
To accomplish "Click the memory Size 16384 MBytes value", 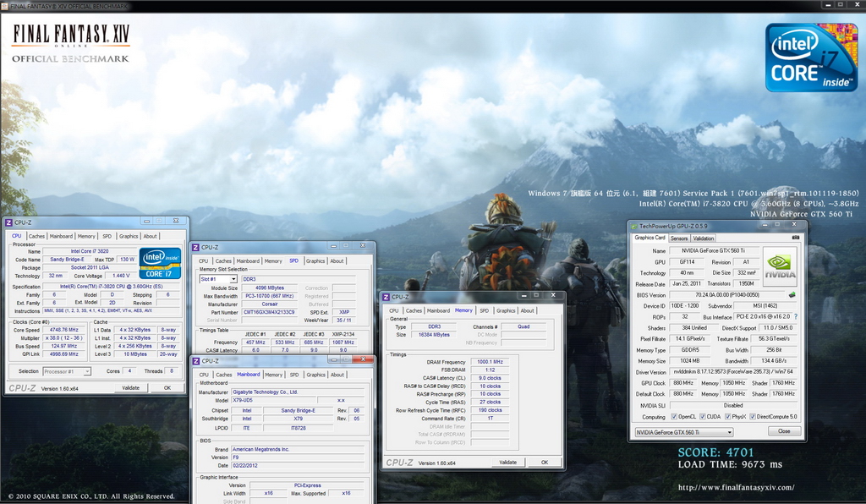I will (x=434, y=335).
